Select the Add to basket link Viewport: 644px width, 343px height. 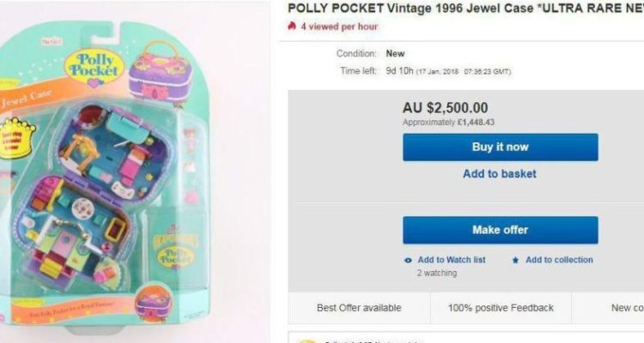(x=500, y=173)
